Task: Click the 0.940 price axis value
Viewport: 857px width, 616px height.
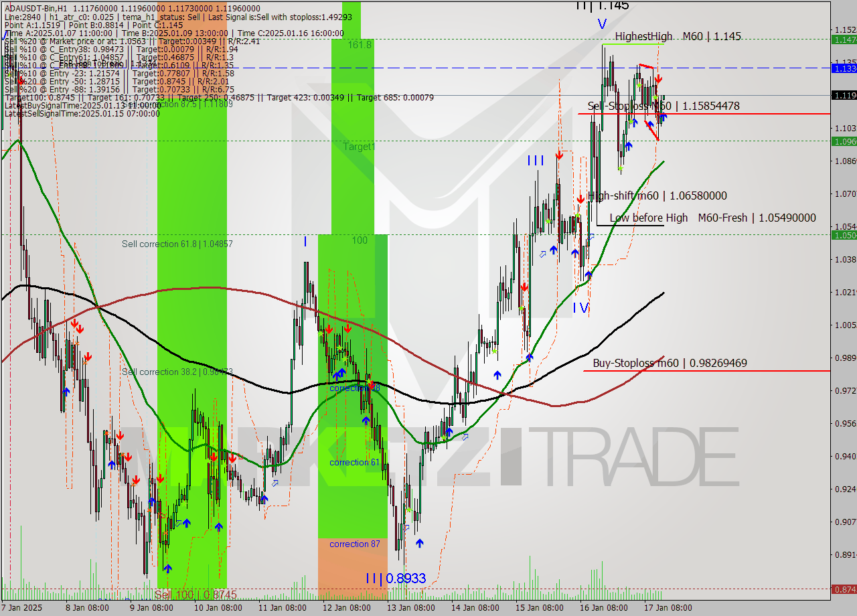Action: coord(845,456)
